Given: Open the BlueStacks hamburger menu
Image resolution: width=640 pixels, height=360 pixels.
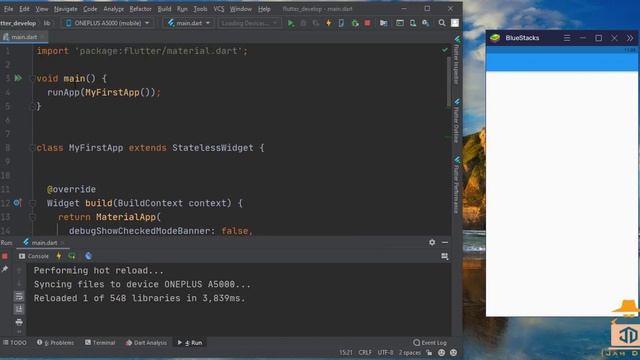Looking at the screenshot, I should coord(567,38).
